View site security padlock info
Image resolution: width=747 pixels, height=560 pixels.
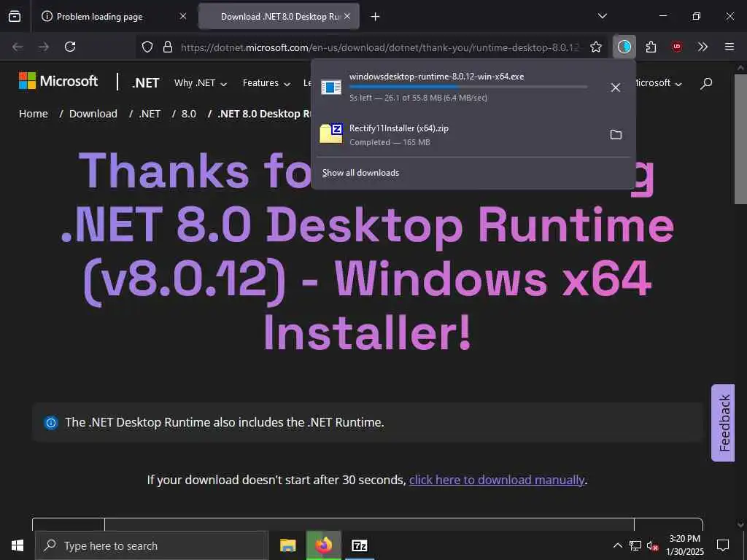click(168, 47)
